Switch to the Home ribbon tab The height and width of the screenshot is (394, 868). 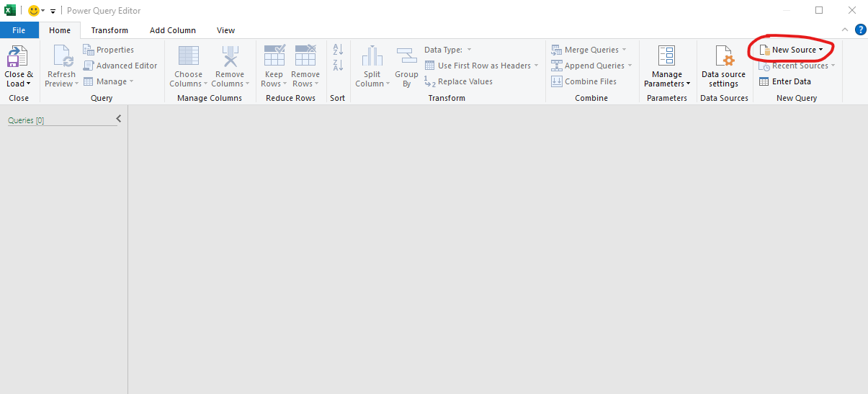(60, 30)
